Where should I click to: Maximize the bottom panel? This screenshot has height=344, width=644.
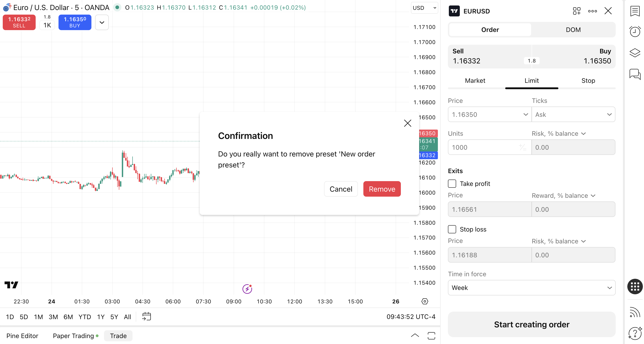pyautogui.click(x=431, y=336)
